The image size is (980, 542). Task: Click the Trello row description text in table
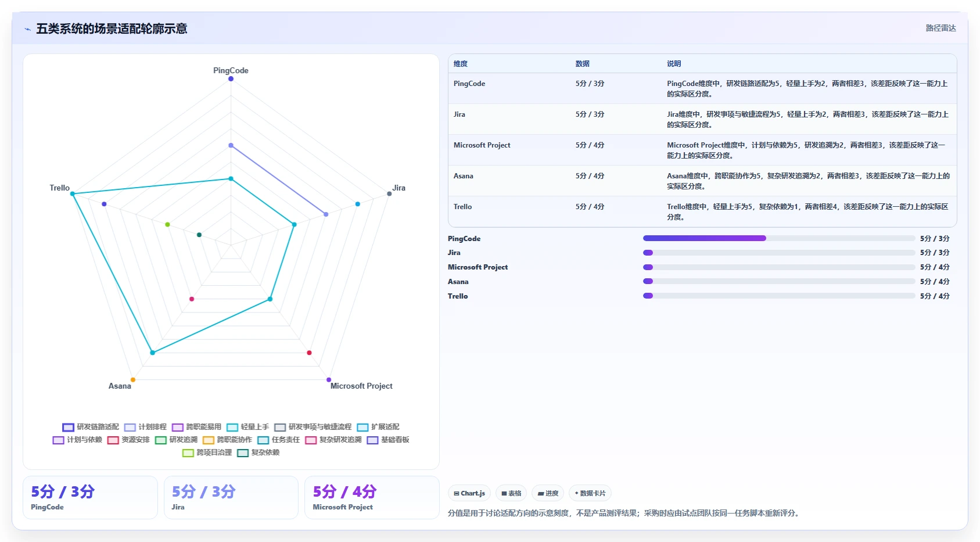807,212
